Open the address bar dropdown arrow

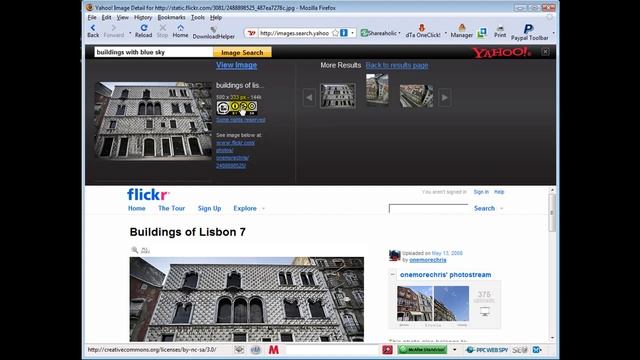pos(353,33)
